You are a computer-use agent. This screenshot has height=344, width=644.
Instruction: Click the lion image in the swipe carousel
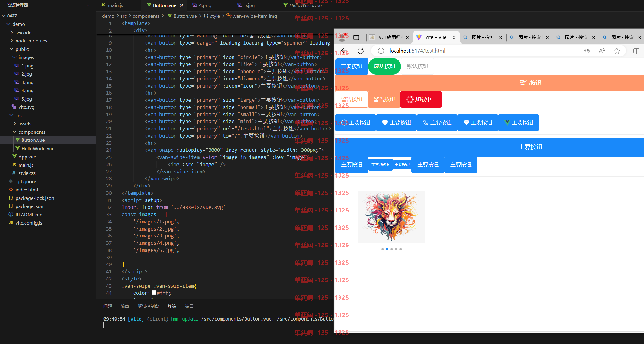click(x=391, y=217)
